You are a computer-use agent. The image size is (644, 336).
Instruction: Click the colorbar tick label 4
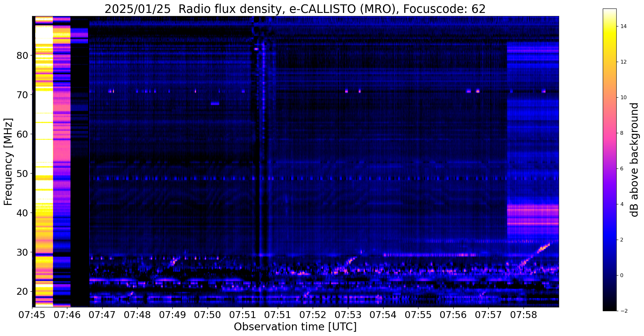pyautogui.click(x=621, y=204)
